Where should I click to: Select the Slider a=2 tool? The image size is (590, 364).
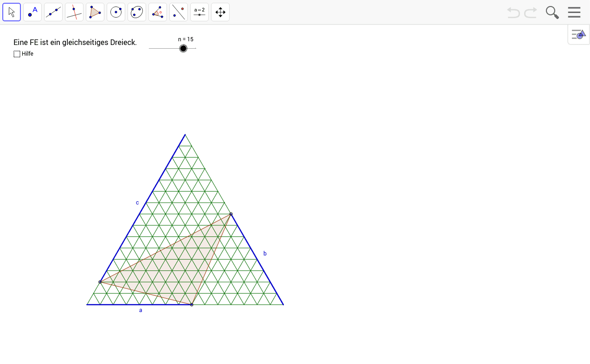(x=199, y=12)
